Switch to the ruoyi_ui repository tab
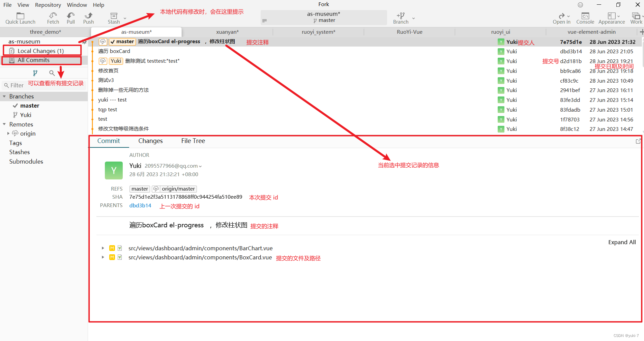The image size is (644, 341). tap(500, 32)
